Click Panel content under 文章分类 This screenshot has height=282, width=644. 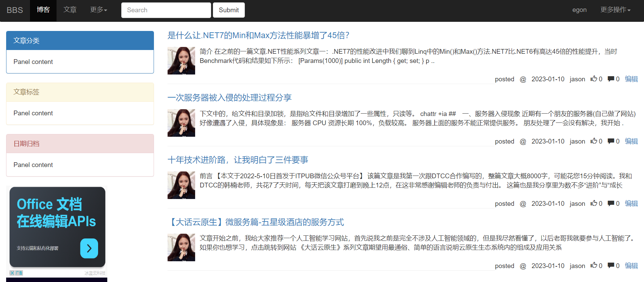click(x=33, y=62)
